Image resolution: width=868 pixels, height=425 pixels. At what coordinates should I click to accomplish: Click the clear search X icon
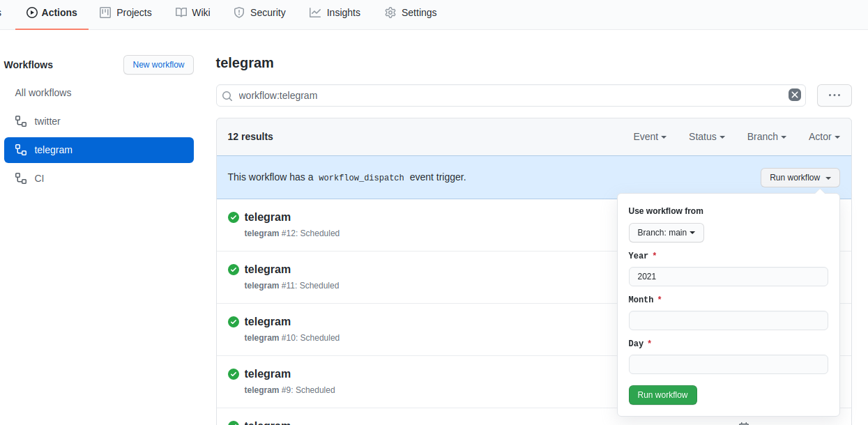pyautogui.click(x=794, y=95)
